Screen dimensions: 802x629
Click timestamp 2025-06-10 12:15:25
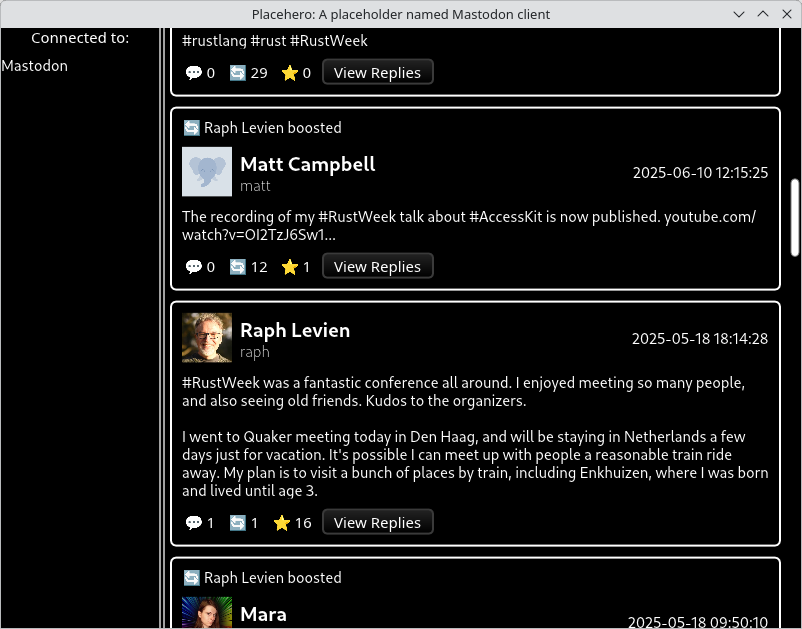coord(700,173)
